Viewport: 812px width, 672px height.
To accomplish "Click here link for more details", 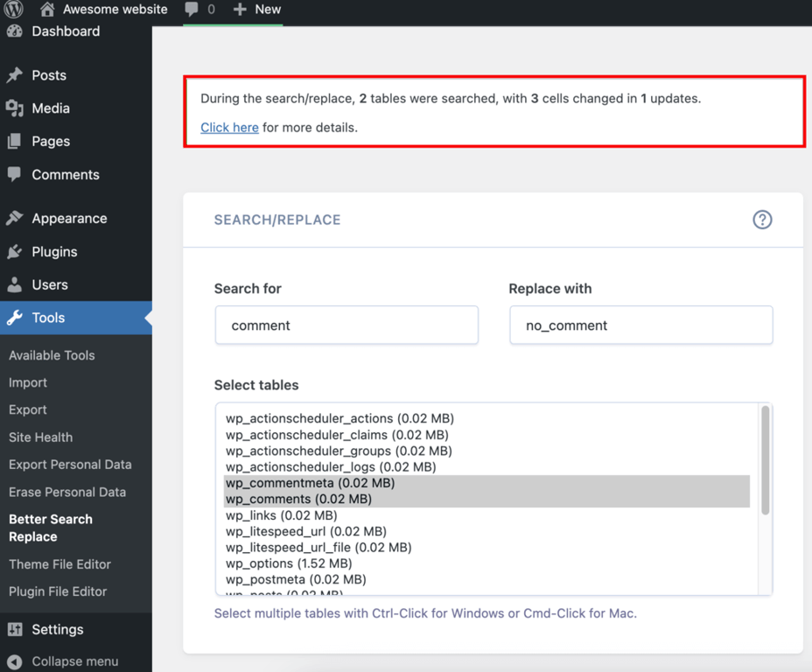I will 229,127.
